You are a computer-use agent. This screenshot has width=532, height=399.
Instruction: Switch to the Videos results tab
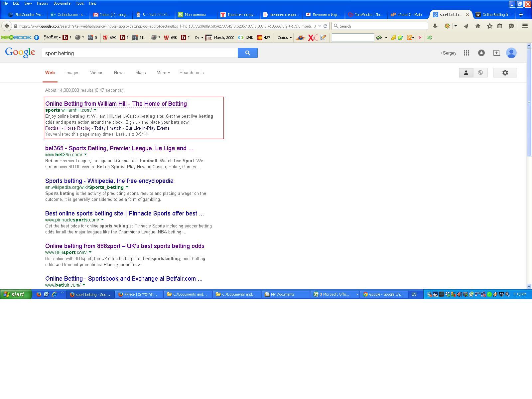click(96, 72)
